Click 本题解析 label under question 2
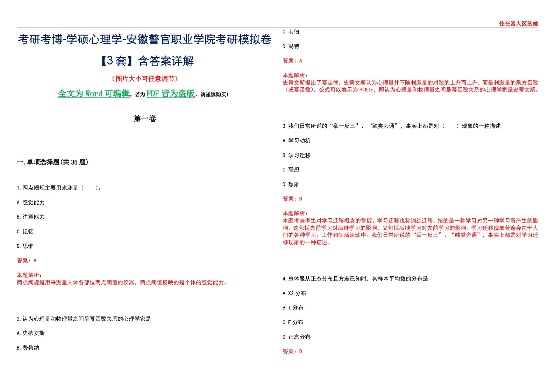Image resolution: width=555 pixels, height=392 pixels. [295, 75]
